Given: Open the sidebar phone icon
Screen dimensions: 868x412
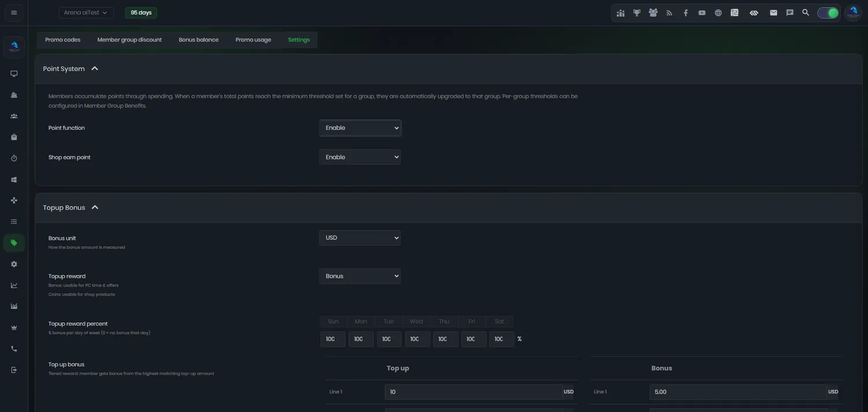Looking at the screenshot, I should click(x=14, y=349).
